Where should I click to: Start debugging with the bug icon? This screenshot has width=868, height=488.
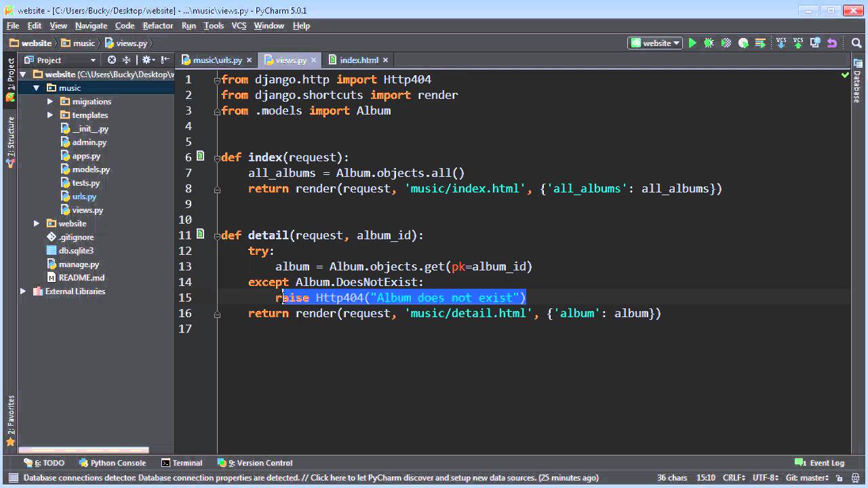coord(709,43)
